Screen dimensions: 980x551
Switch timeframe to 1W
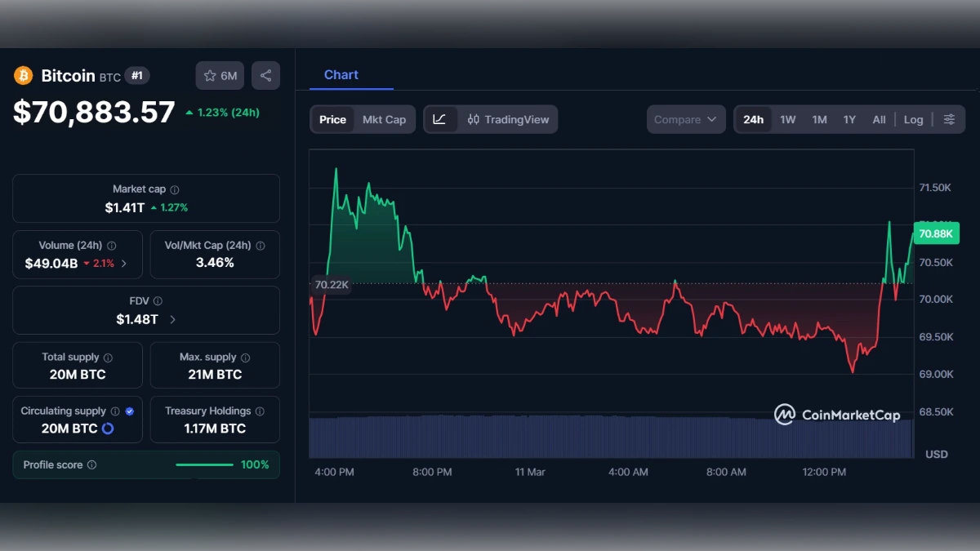tap(787, 118)
